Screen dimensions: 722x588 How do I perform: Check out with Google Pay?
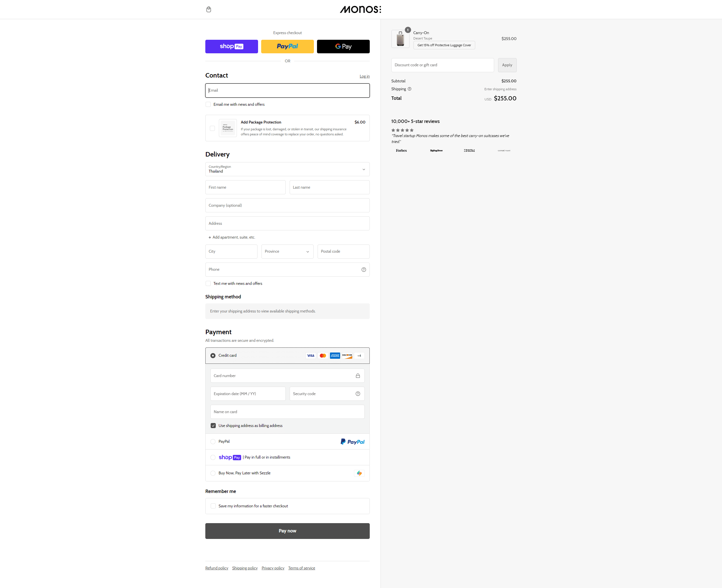(343, 47)
